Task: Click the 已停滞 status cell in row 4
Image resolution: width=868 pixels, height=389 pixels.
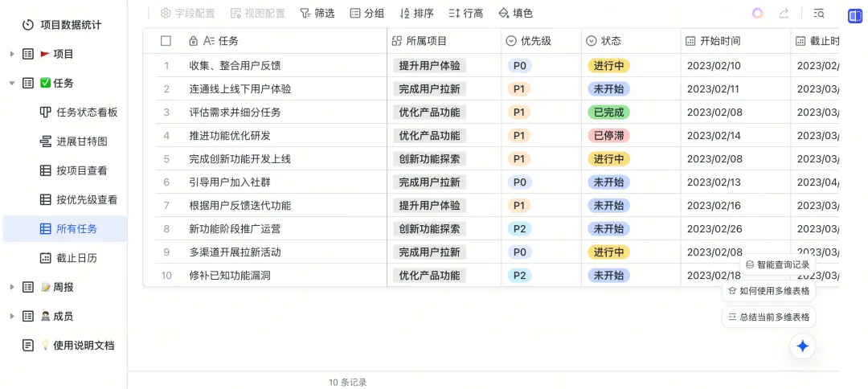Action: coord(608,136)
